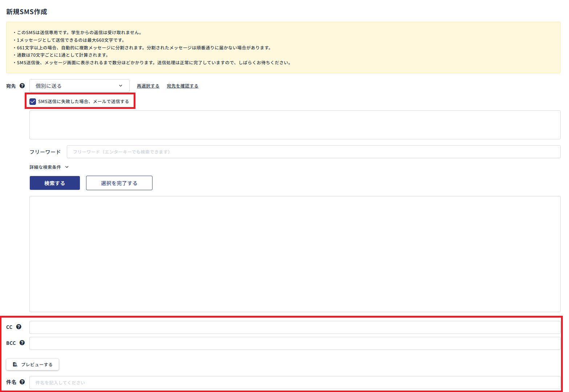Click the selected recipients box below the checkbox
569x392 pixels.
[x=294, y=125]
